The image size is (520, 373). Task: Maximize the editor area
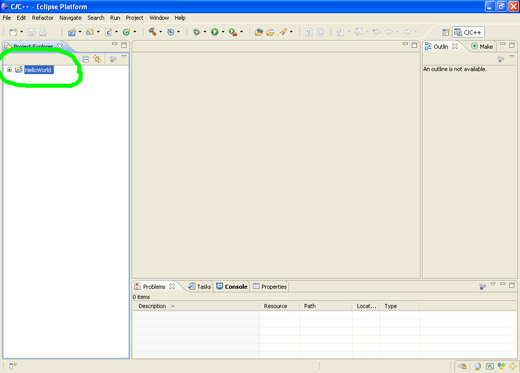click(x=414, y=45)
